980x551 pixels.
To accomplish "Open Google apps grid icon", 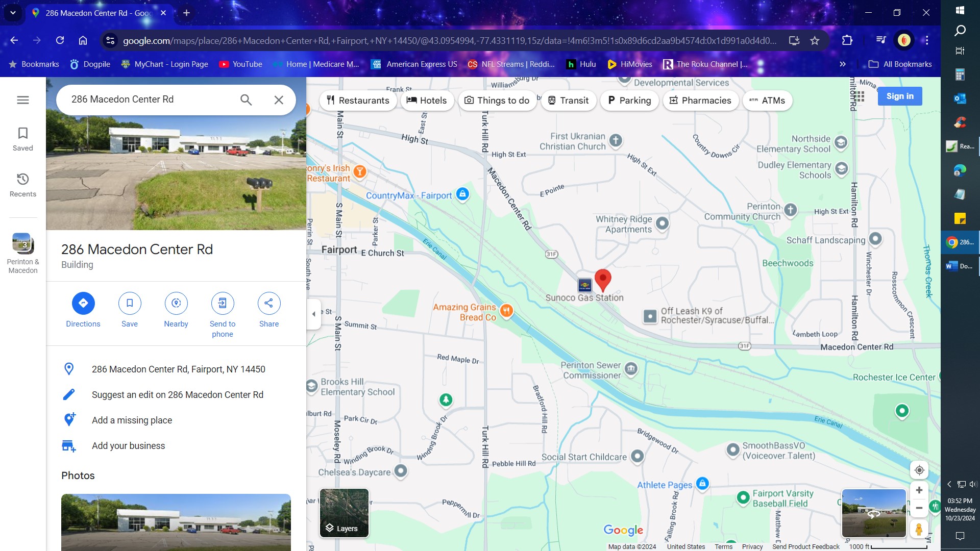I will [859, 96].
